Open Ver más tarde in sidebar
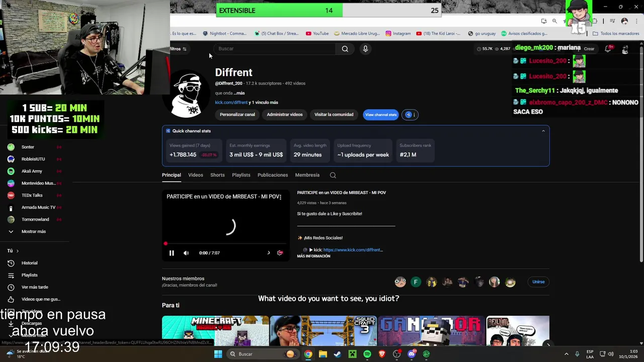This screenshot has height=362, width=644. point(35,287)
